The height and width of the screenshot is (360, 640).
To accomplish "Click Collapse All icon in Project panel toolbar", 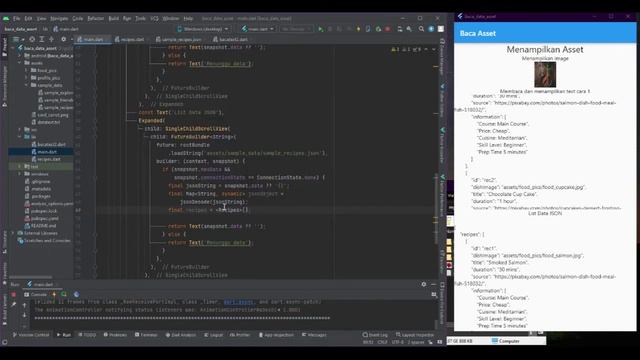I will pos(51,39).
